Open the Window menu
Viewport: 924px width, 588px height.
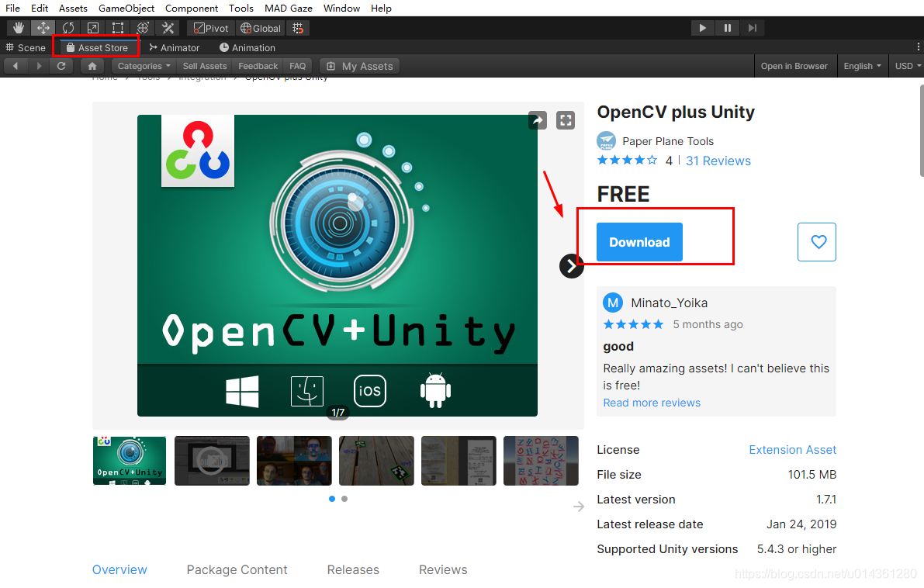(342, 9)
